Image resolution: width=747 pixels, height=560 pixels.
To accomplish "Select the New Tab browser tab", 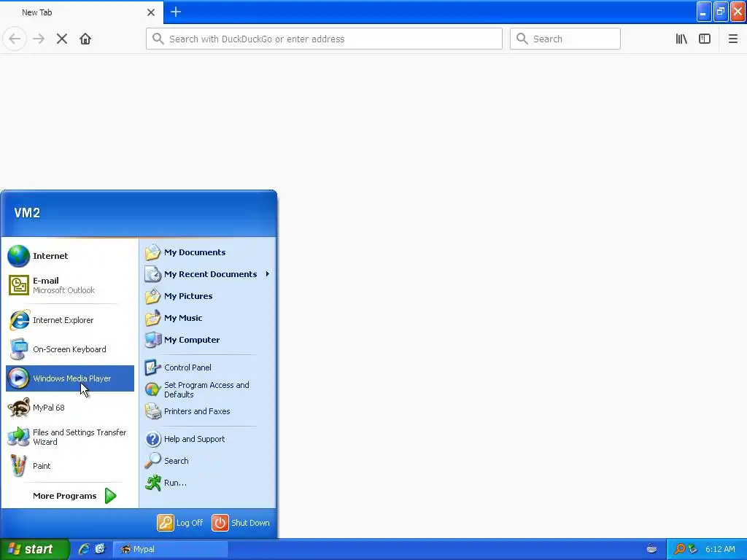I will pos(81,12).
